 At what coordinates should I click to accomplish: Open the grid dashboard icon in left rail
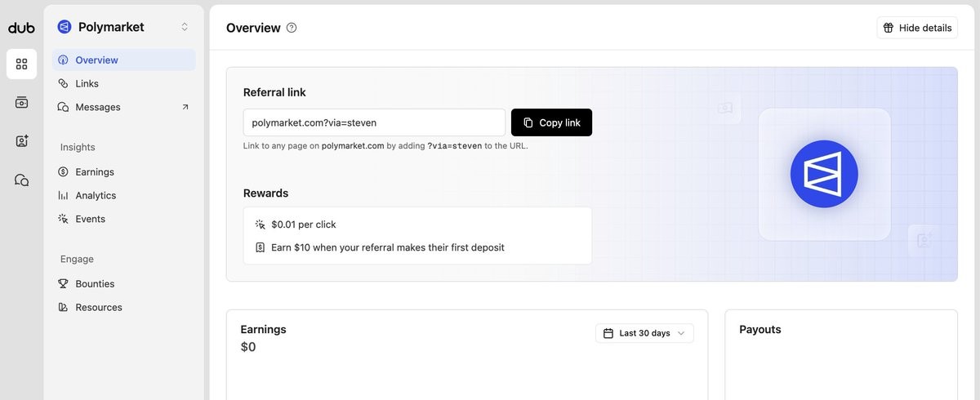(x=21, y=64)
